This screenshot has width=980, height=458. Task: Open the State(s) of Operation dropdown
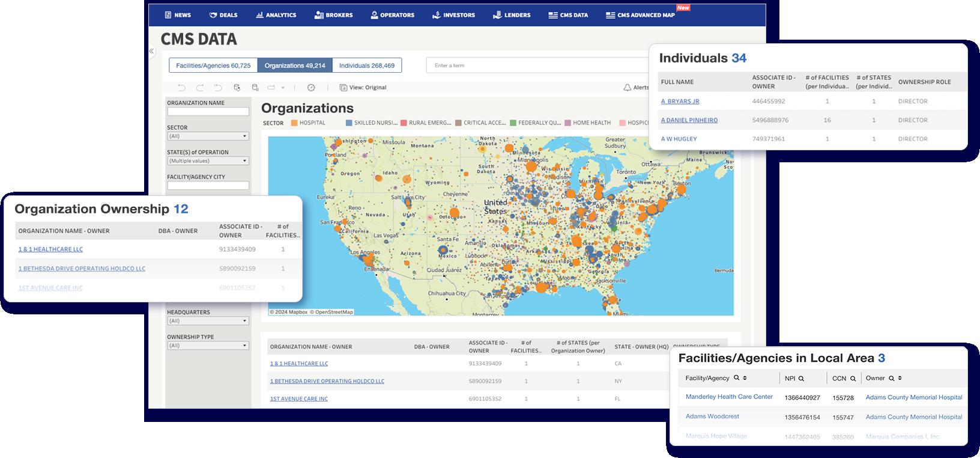pyautogui.click(x=208, y=161)
